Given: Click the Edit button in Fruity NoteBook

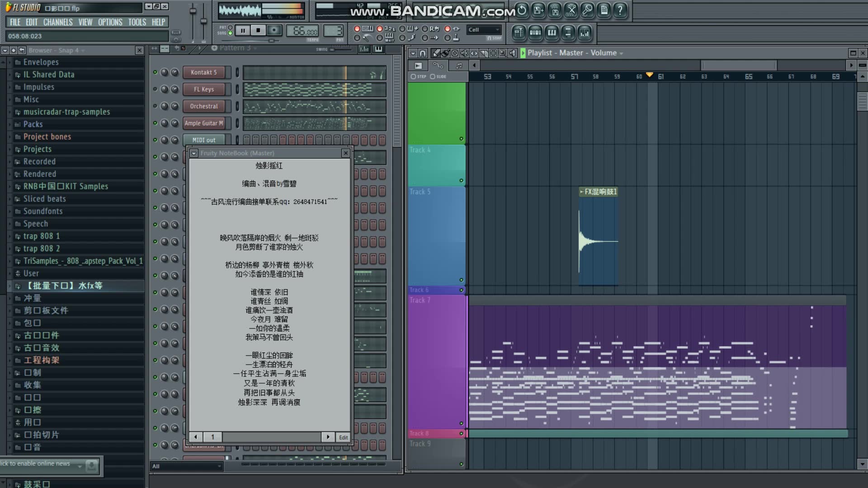Looking at the screenshot, I should click(344, 437).
